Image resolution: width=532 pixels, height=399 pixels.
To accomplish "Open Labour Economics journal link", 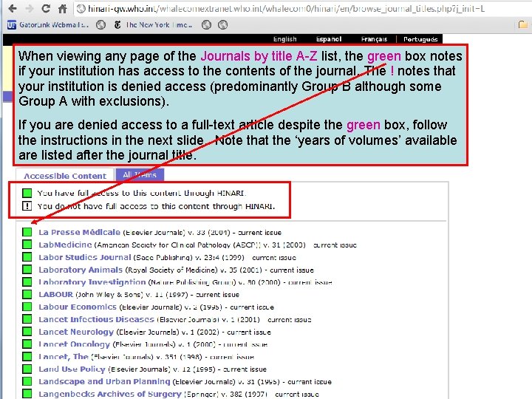I will click(x=78, y=307).
